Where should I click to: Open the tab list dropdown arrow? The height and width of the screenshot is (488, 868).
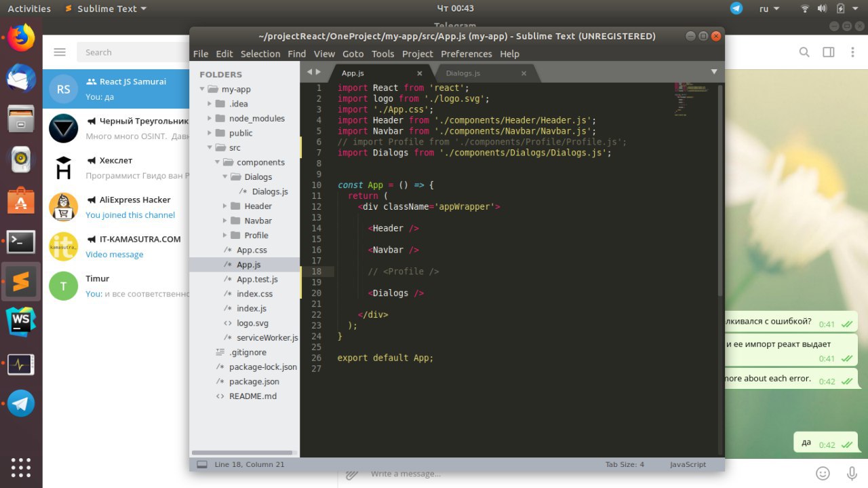click(713, 72)
